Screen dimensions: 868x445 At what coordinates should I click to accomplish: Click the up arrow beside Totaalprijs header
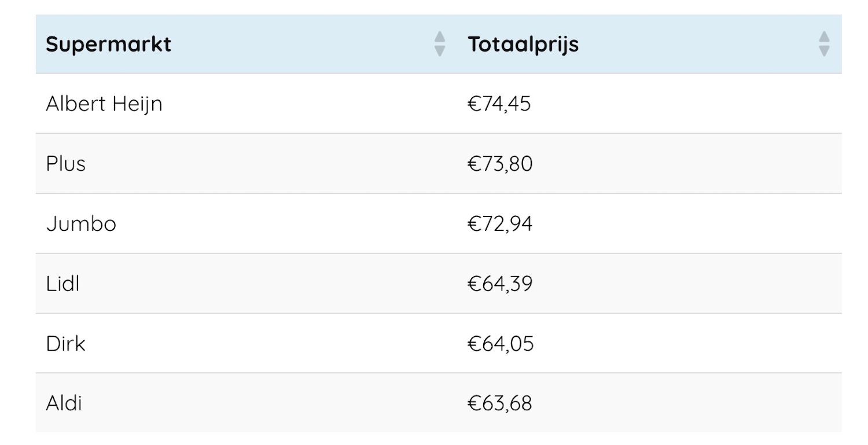(824, 37)
